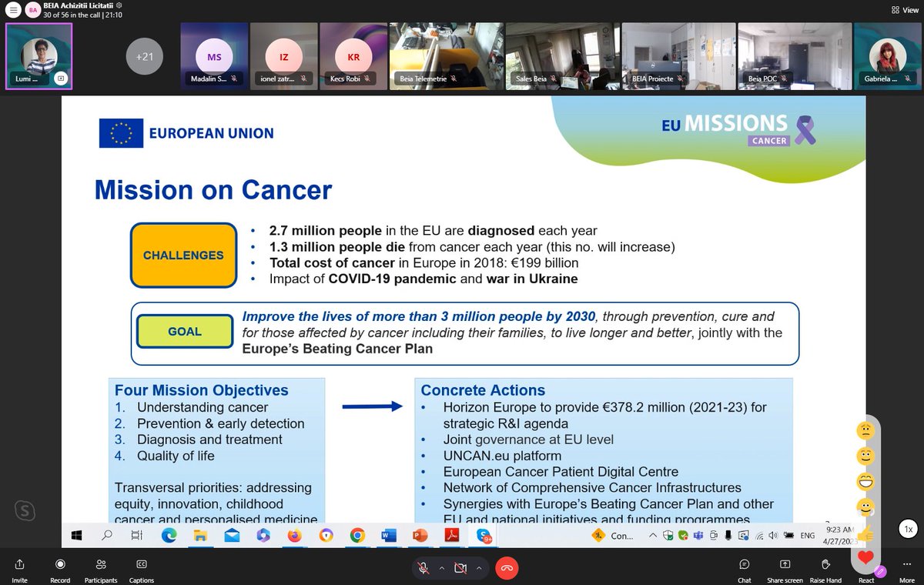The image size is (924, 585).
Task: Select ionel zatr participant tile
Action: point(284,56)
